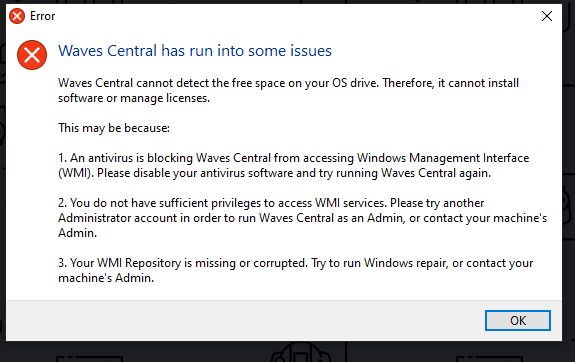This screenshot has width=575, height=362.
Task: Click the large red error icon beside heading
Action: [32, 55]
